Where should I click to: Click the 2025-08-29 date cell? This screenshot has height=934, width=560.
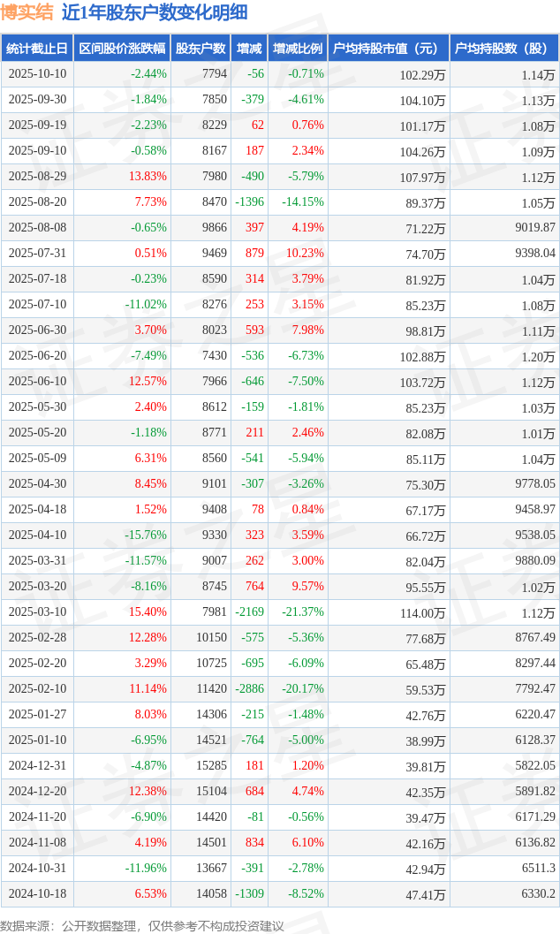37,177
